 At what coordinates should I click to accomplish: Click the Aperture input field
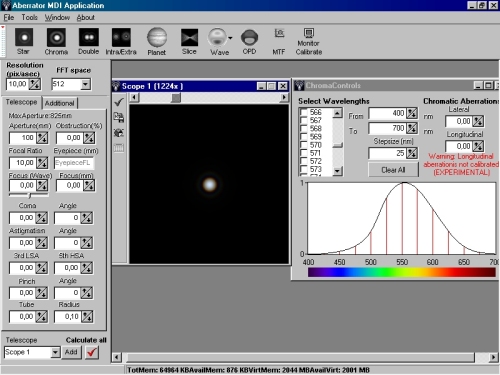[23, 138]
